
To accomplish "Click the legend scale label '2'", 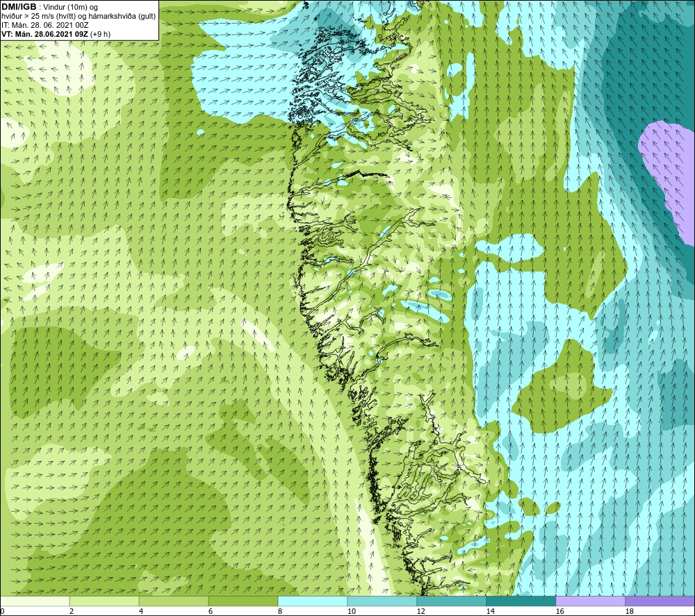I will [72, 612].
